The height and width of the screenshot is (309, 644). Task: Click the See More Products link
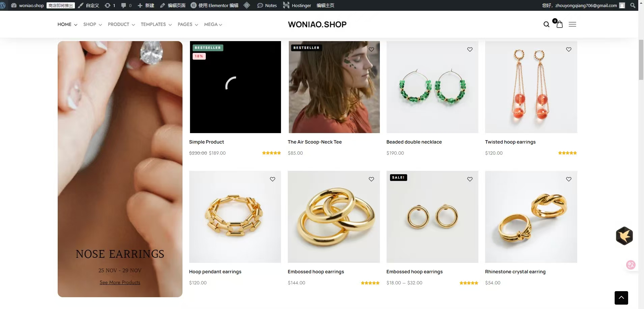point(120,282)
